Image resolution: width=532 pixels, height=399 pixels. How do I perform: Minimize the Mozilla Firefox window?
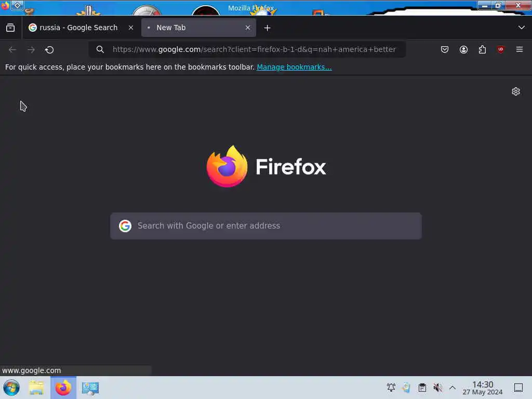coord(485,5)
